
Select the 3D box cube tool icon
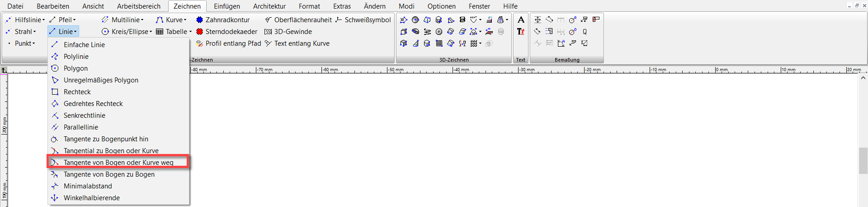pyautogui.click(x=404, y=32)
